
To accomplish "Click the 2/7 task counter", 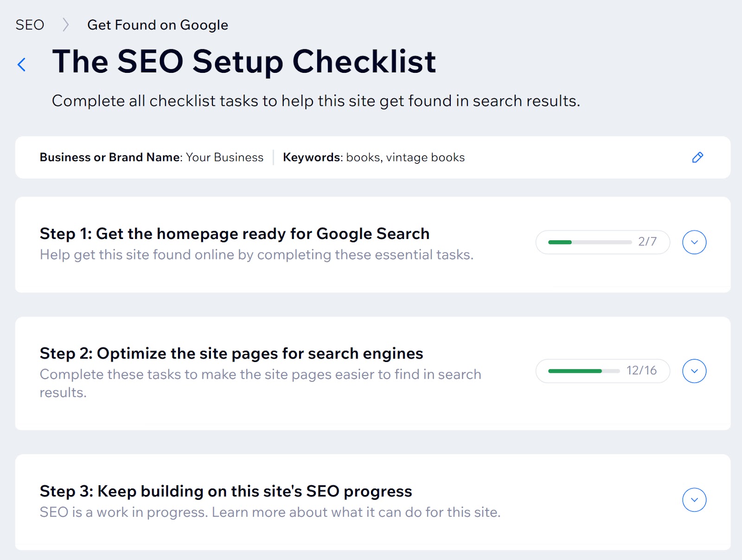I will [648, 242].
